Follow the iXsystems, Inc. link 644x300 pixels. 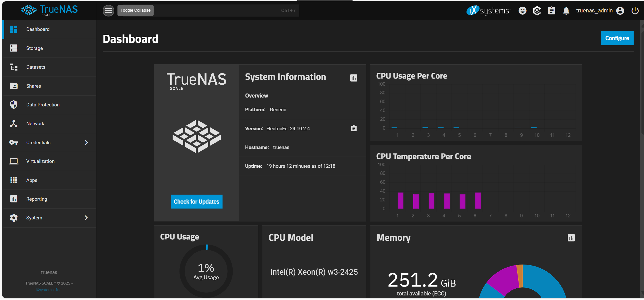click(x=49, y=290)
